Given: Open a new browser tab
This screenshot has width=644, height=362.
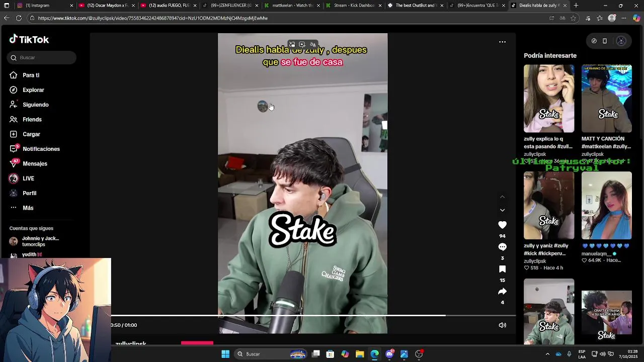Looking at the screenshot, I should tap(576, 6).
